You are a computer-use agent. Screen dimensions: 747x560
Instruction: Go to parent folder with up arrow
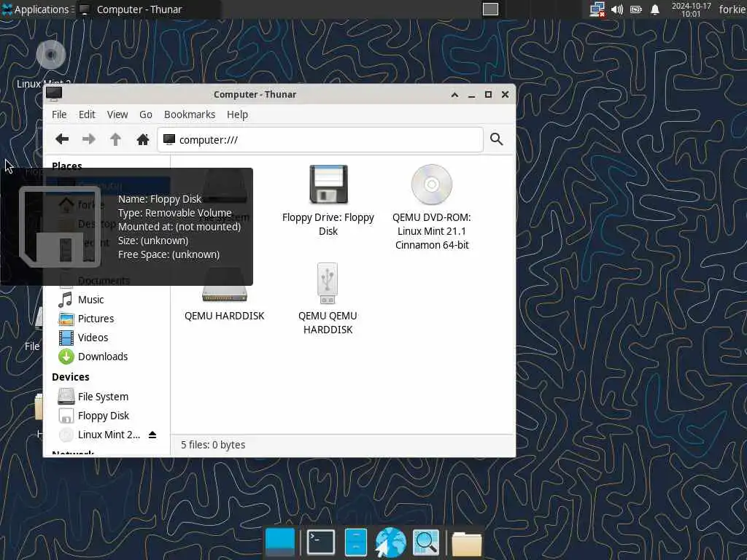click(x=115, y=139)
